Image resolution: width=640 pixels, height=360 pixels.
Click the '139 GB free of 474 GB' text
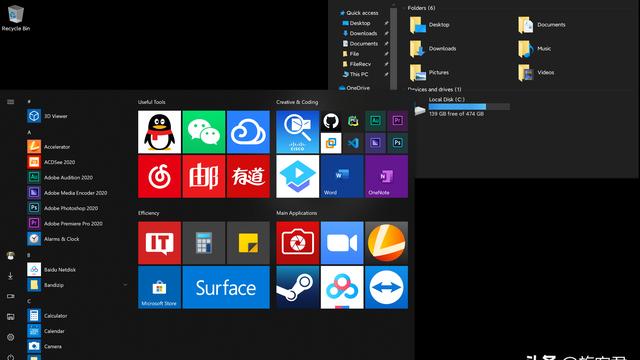click(456, 114)
